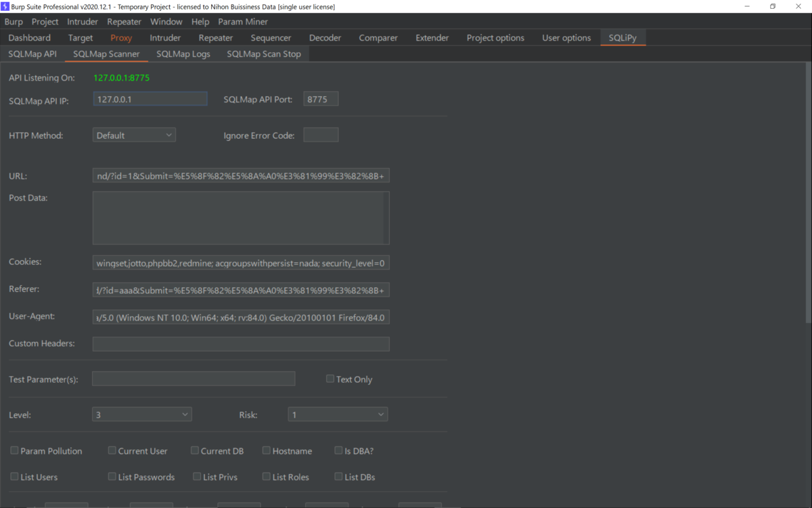Restore down the Burp Suite window
The width and height of the screenshot is (812, 508).
773,6
